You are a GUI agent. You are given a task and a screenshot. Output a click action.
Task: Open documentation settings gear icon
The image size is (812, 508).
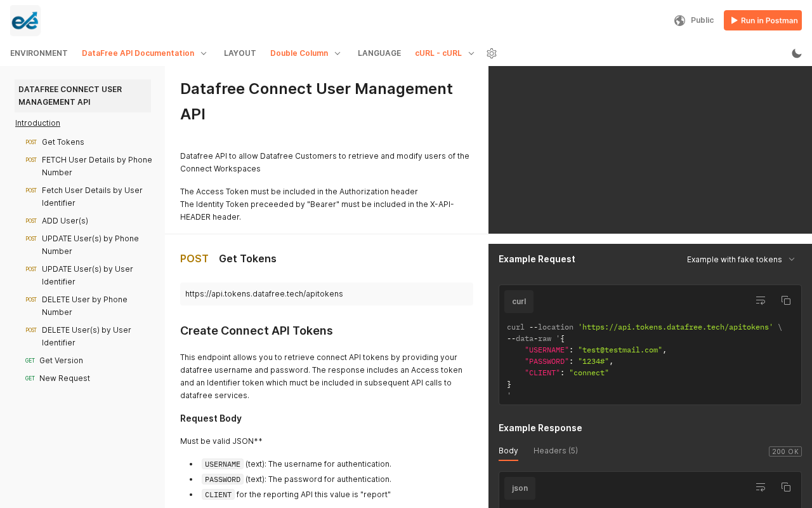tap(492, 53)
